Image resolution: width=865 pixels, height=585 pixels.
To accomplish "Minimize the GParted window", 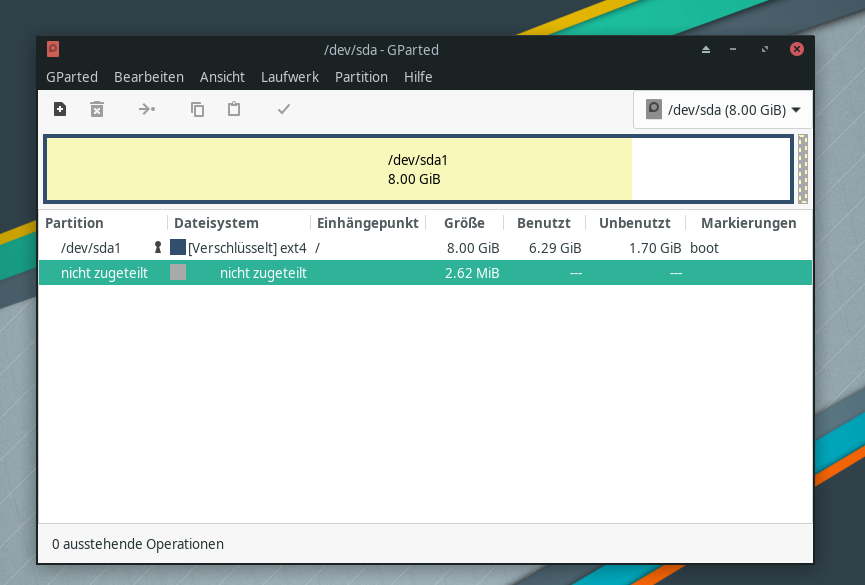I will click(x=733, y=50).
